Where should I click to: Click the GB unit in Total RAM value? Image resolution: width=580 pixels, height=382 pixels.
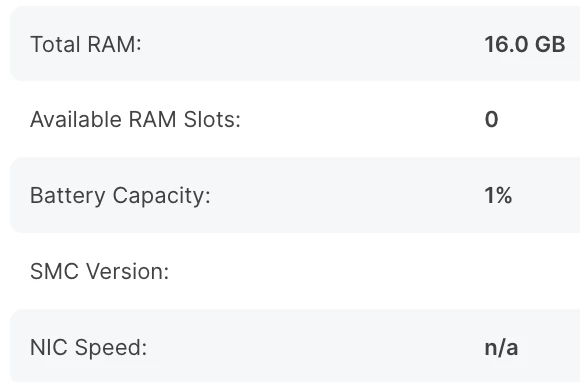click(550, 44)
